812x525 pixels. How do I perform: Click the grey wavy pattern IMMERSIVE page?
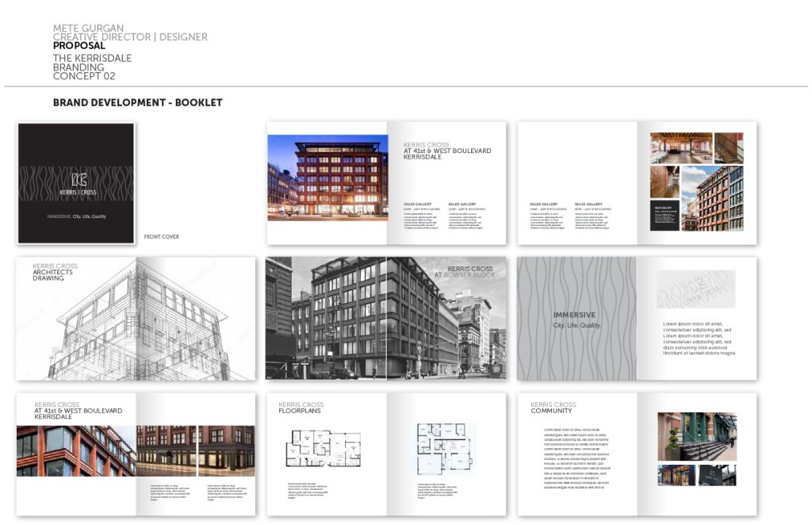coord(576,319)
